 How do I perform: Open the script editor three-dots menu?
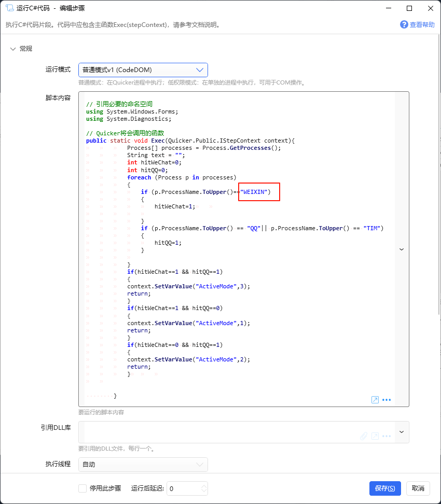pos(387,400)
